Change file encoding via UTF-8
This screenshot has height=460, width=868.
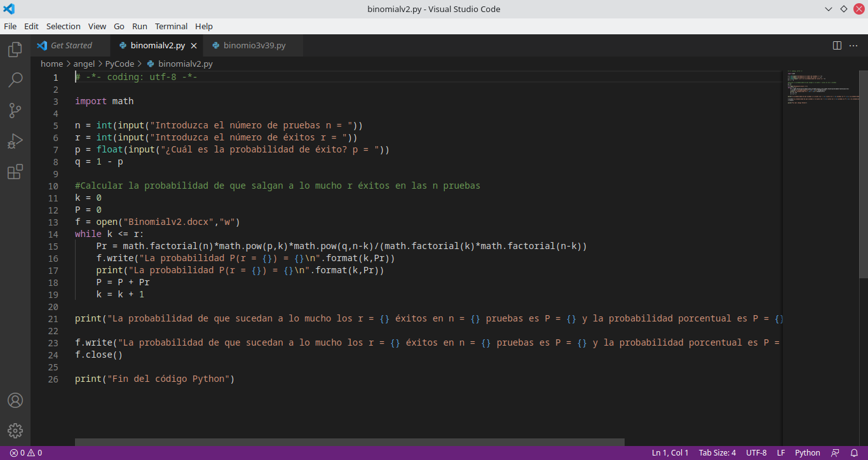pyautogui.click(x=756, y=453)
